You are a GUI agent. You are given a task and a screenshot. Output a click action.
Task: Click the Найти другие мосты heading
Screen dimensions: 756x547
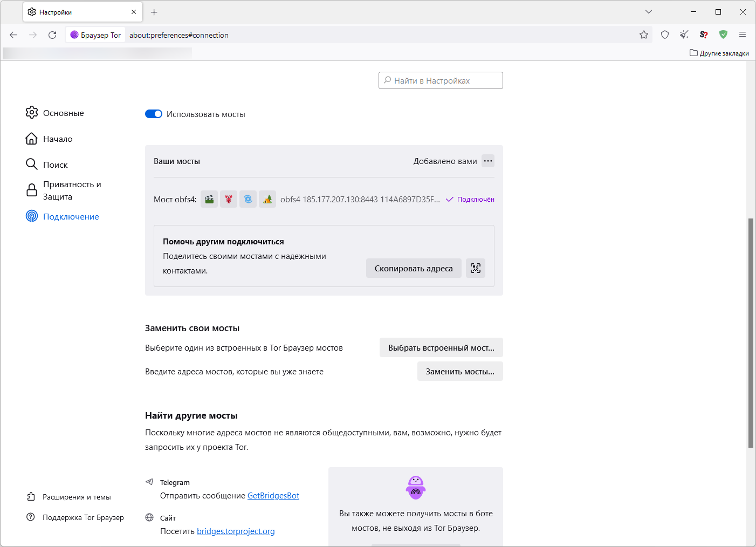191,415
